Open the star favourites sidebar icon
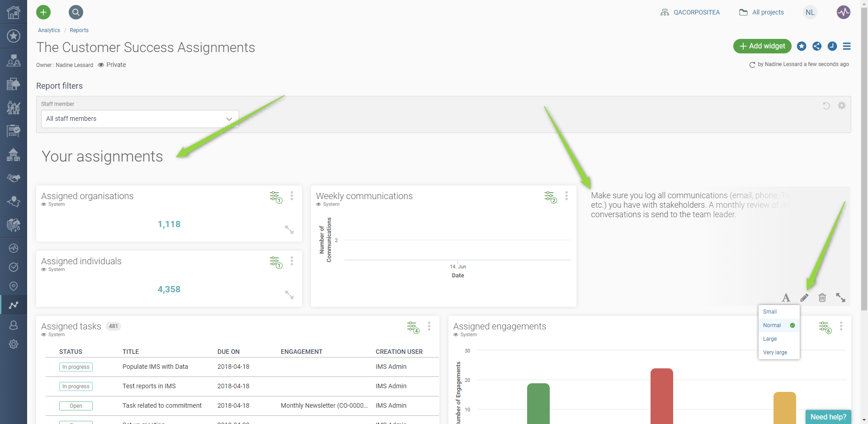 tap(14, 36)
